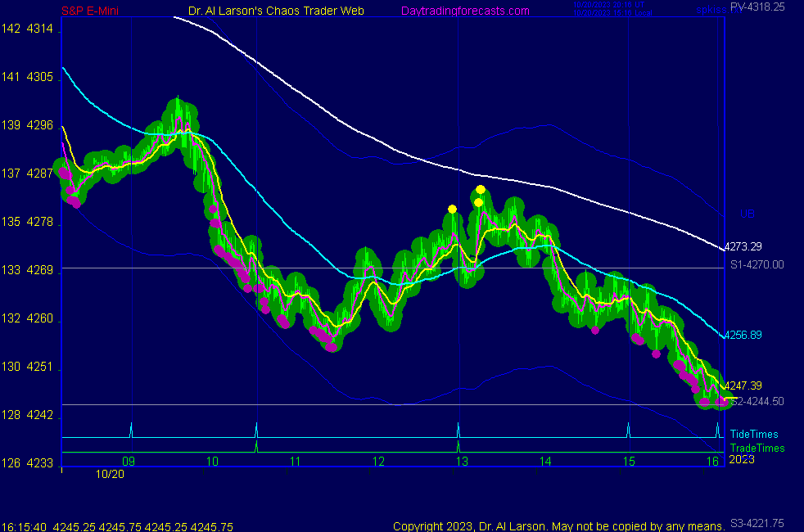804x532 pixels.
Task: Click the spkiss.txt file label
Action: (718, 10)
